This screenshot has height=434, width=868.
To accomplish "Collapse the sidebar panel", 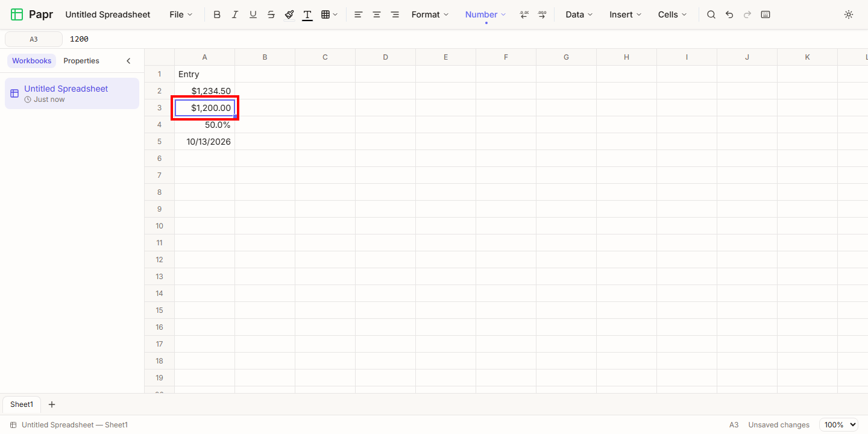I will tap(128, 61).
